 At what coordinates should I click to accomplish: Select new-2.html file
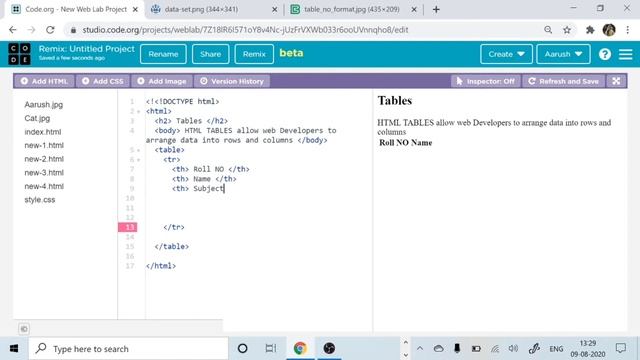(x=44, y=159)
